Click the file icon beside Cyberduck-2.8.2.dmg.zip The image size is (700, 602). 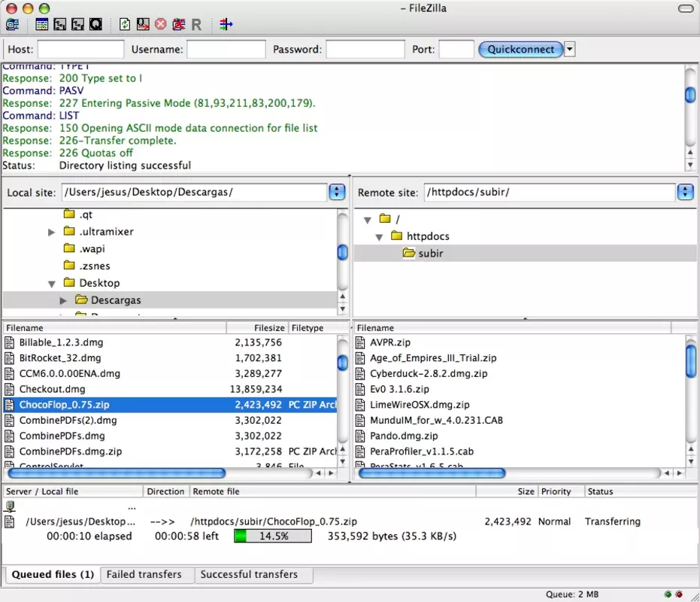360,374
